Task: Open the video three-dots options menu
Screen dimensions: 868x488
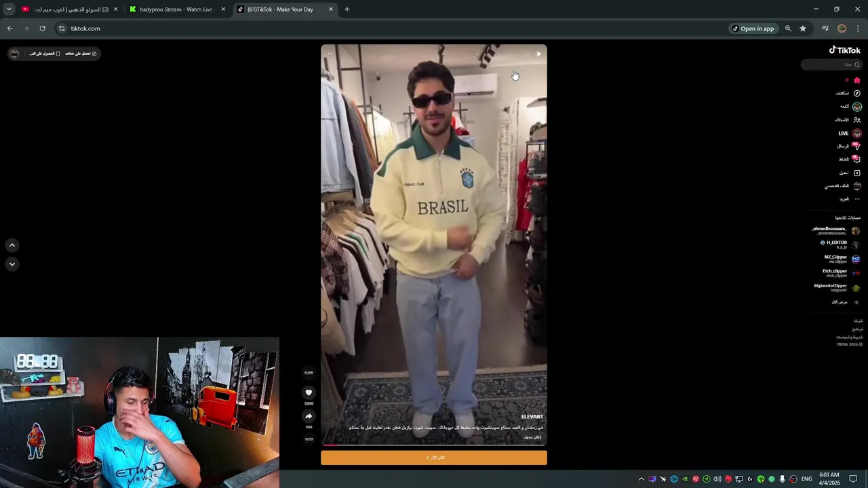Action: click(330, 54)
